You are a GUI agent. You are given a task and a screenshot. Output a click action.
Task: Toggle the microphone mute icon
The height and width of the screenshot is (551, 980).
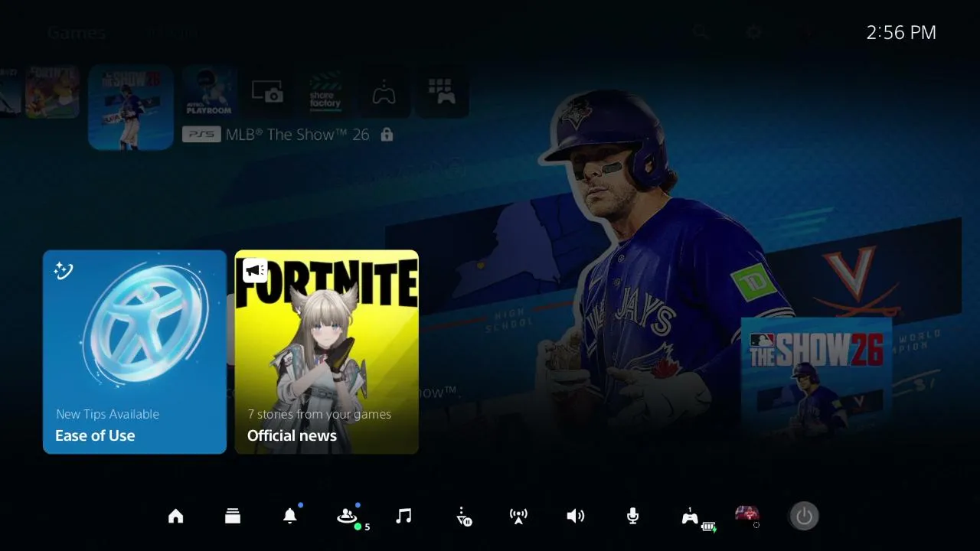pyautogui.click(x=632, y=517)
